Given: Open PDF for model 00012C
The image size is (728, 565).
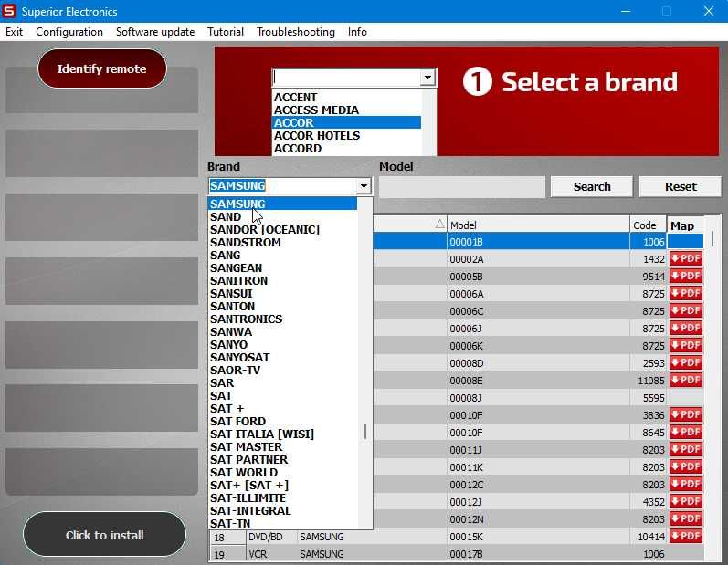Looking at the screenshot, I should [x=686, y=485].
